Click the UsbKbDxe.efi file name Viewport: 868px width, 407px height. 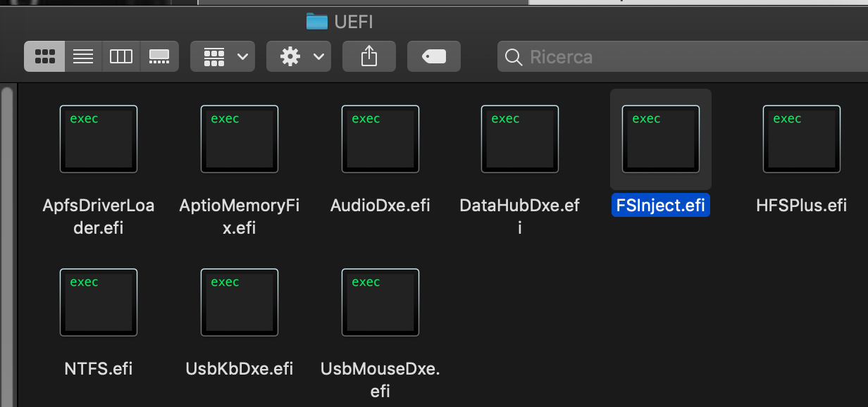tap(240, 369)
